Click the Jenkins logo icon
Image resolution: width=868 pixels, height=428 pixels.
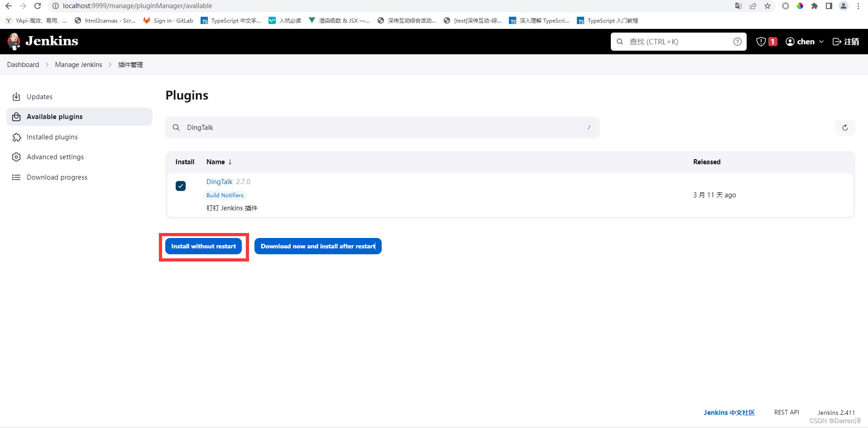(x=14, y=41)
